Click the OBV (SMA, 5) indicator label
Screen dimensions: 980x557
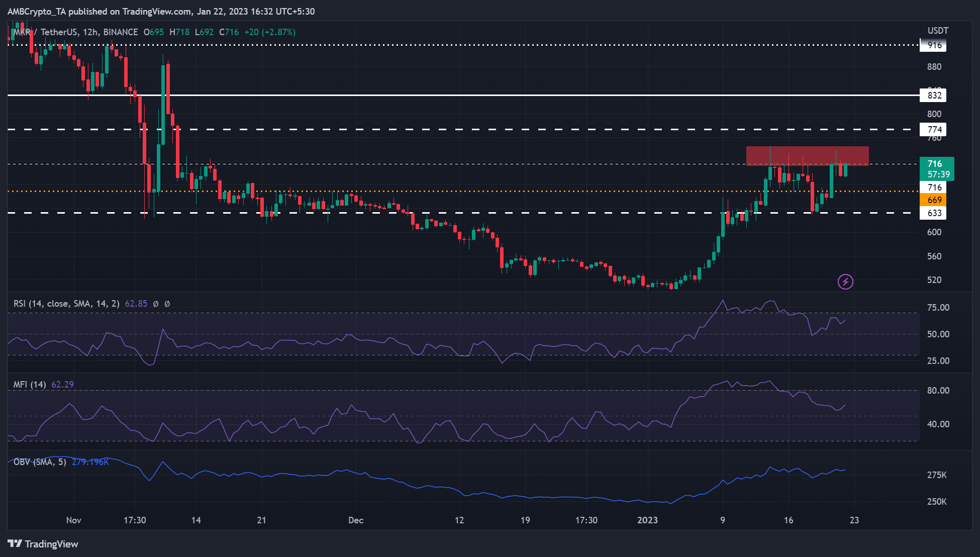click(40, 462)
